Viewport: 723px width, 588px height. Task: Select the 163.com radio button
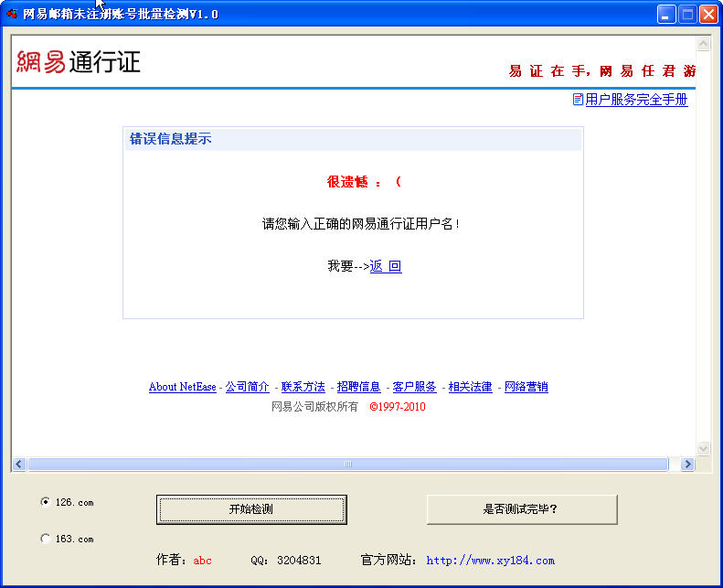pyautogui.click(x=45, y=539)
